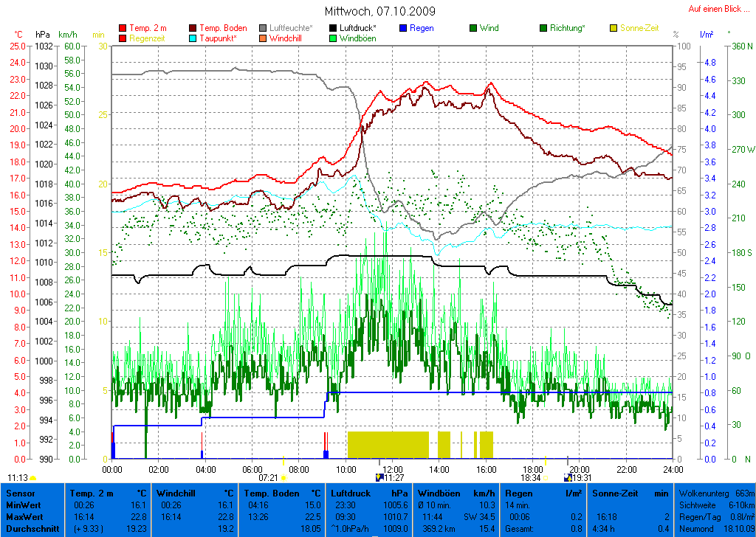Click the Temp. Boden table column header
The height and width of the screenshot is (537, 756).
[x=283, y=492]
